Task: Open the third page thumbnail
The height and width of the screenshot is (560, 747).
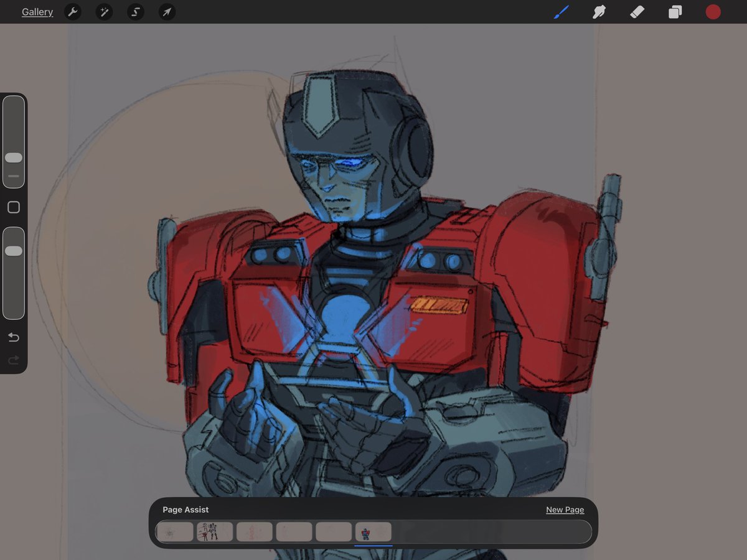Action: (255, 531)
